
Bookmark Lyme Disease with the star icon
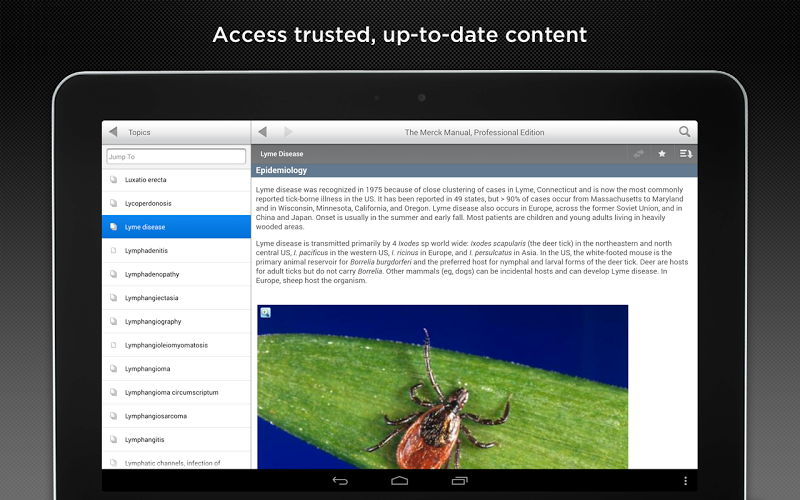tap(662, 154)
